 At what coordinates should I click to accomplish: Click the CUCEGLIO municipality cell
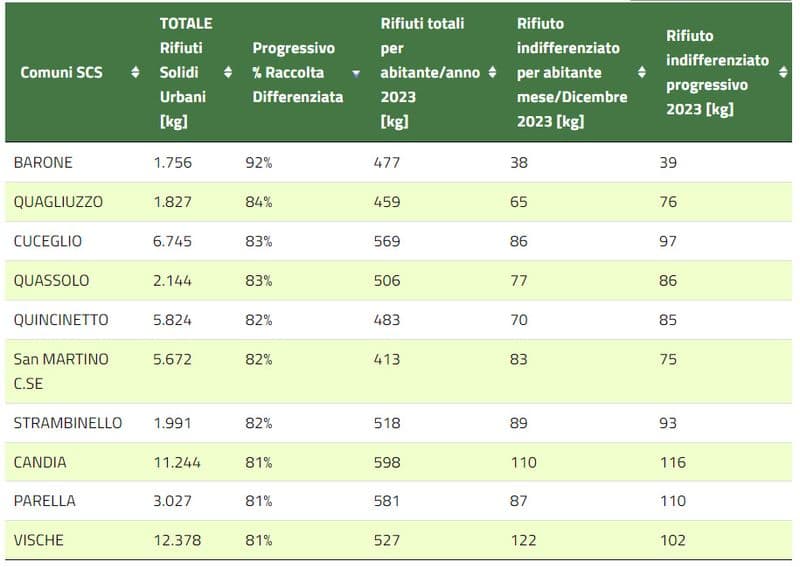(48, 241)
